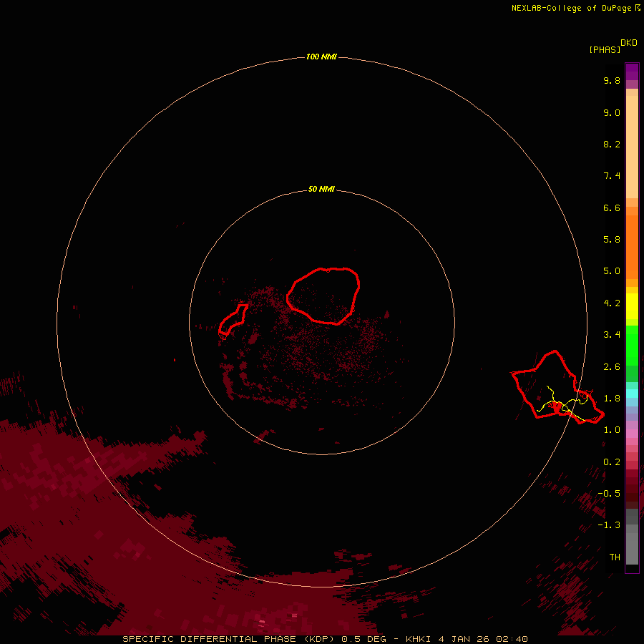Viewport: 644px width, 644px height.
Task: Click the 4 JAN 26 02:40 timestamp
Action: click(x=482, y=639)
